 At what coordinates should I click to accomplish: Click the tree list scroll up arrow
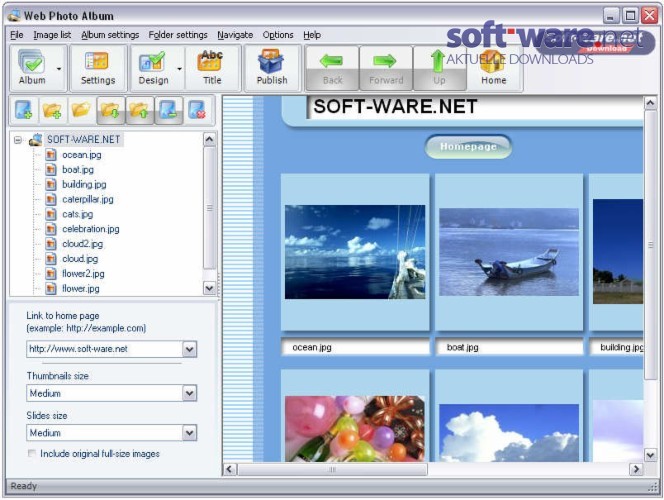tap(209, 139)
